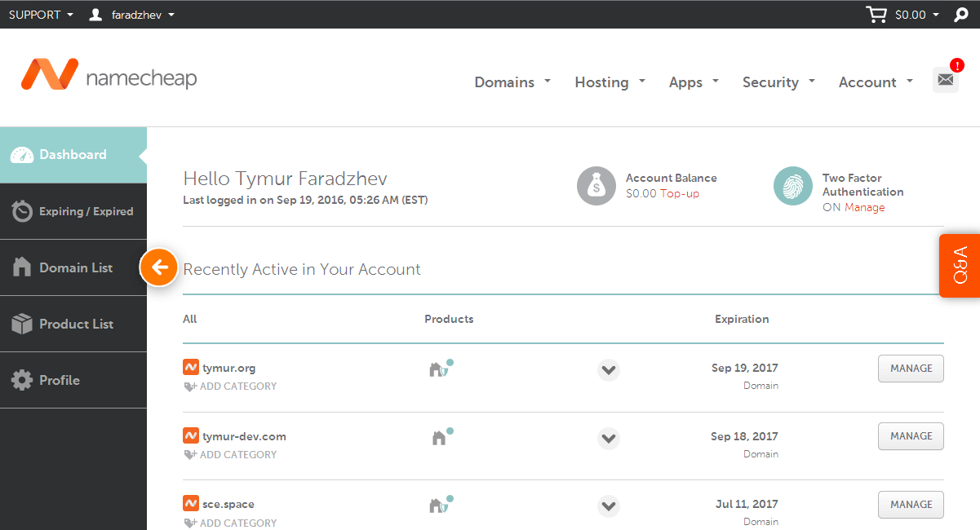Image resolution: width=980 pixels, height=530 pixels.
Task: Click the Account Balance money bag icon
Action: click(x=596, y=186)
